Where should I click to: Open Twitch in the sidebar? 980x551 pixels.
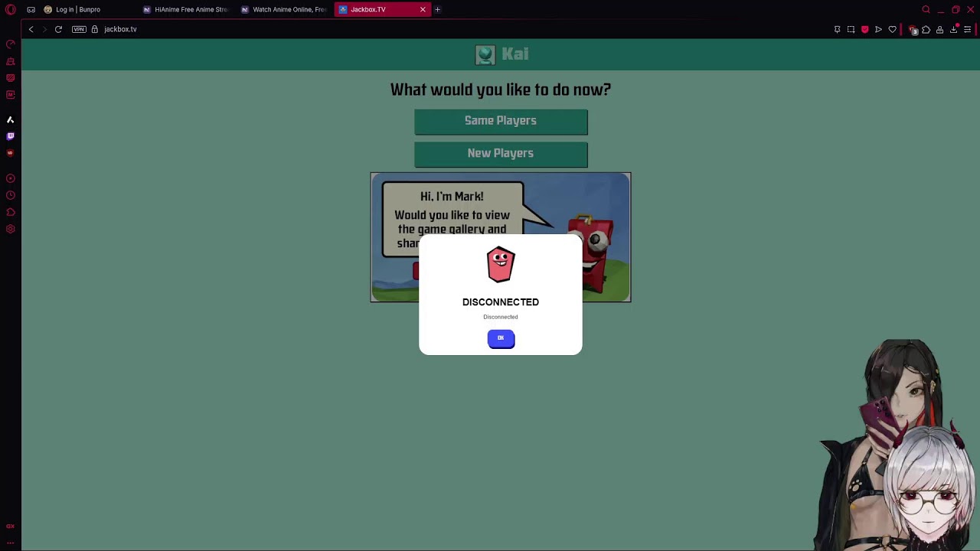(x=11, y=136)
